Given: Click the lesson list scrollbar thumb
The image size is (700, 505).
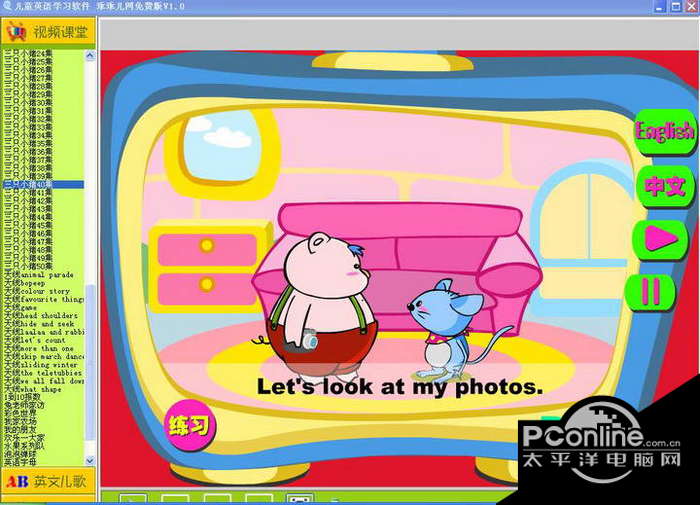Looking at the screenshot, I should coord(90,362).
